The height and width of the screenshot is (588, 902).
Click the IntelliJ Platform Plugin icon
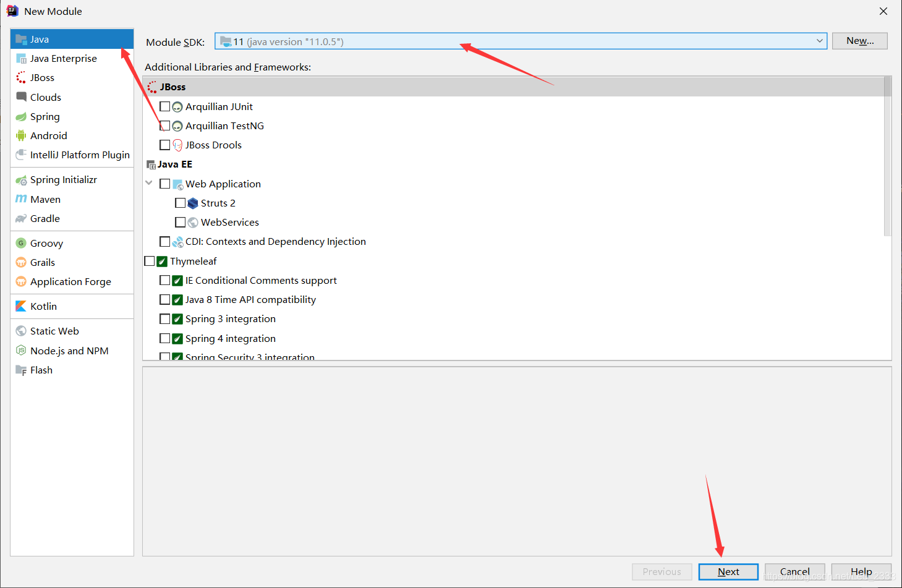(21, 155)
